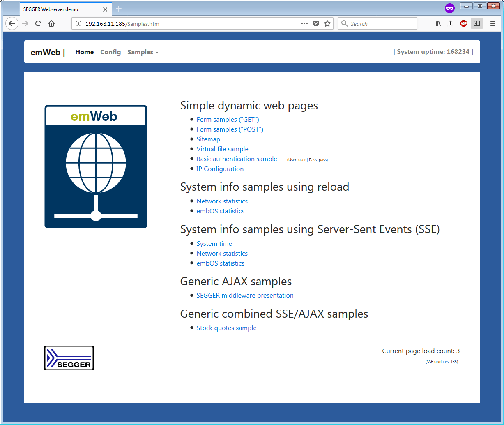Open a new tab with plus button

[x=119, y=9]
